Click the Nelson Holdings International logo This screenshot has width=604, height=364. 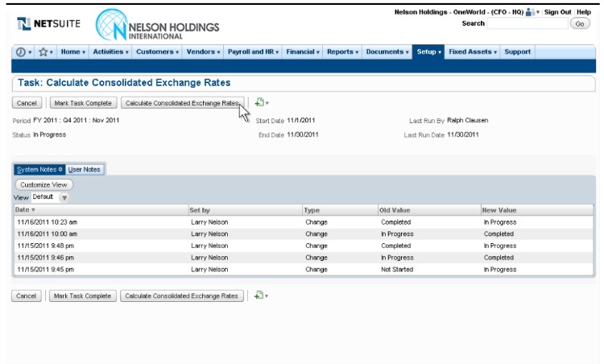tap(157, 25)
